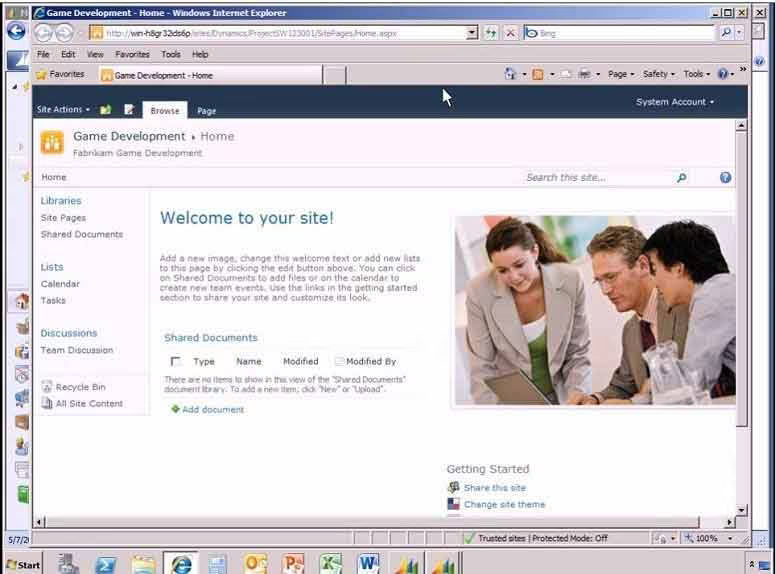
Task: Click the Print toolbar icon
Action: point(584,74)
